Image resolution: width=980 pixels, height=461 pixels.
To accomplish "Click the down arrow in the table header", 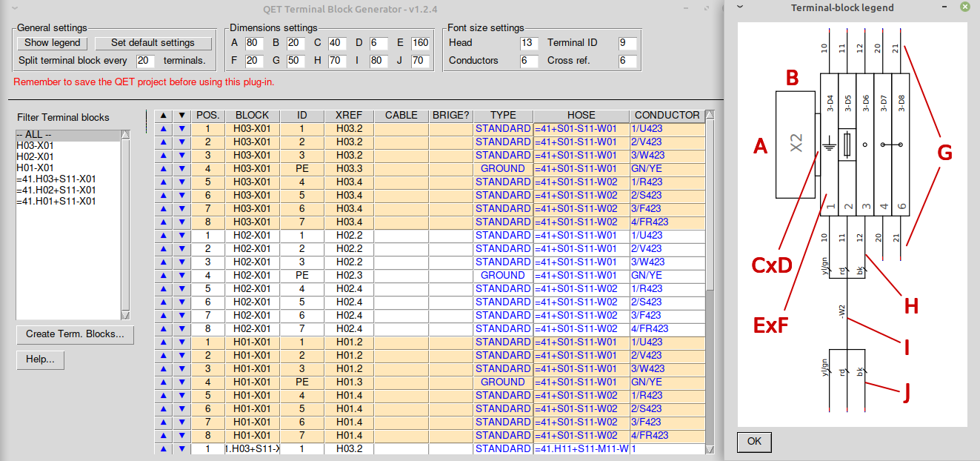I will pos(181,116).
